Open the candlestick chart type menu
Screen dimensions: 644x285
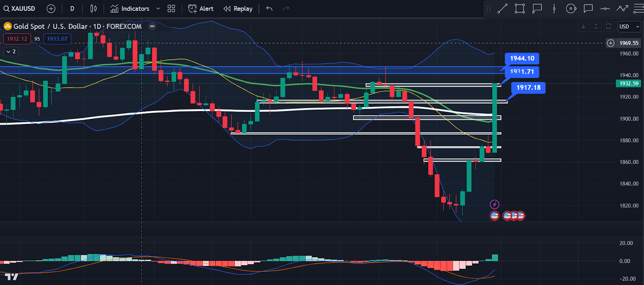pos(93,8)
